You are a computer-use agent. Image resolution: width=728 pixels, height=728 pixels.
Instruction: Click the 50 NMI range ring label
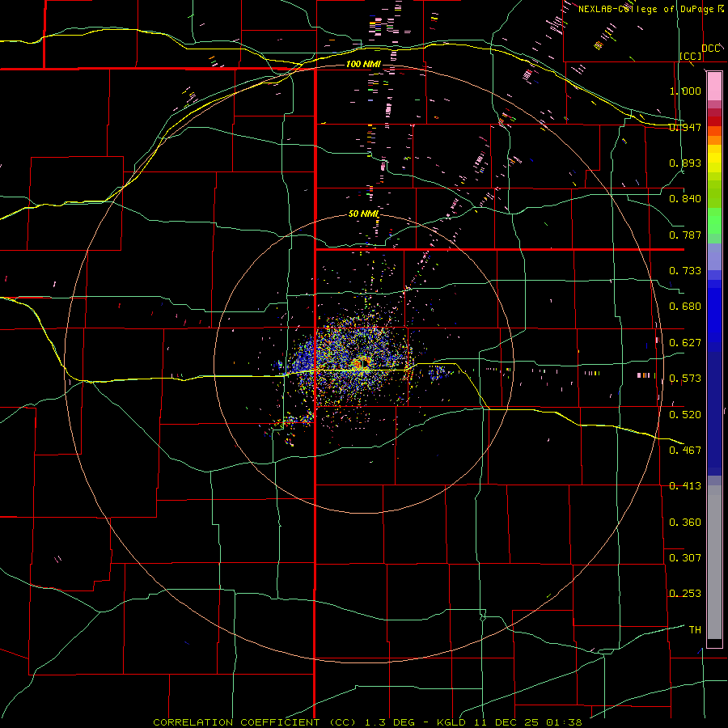pos(363,214)
